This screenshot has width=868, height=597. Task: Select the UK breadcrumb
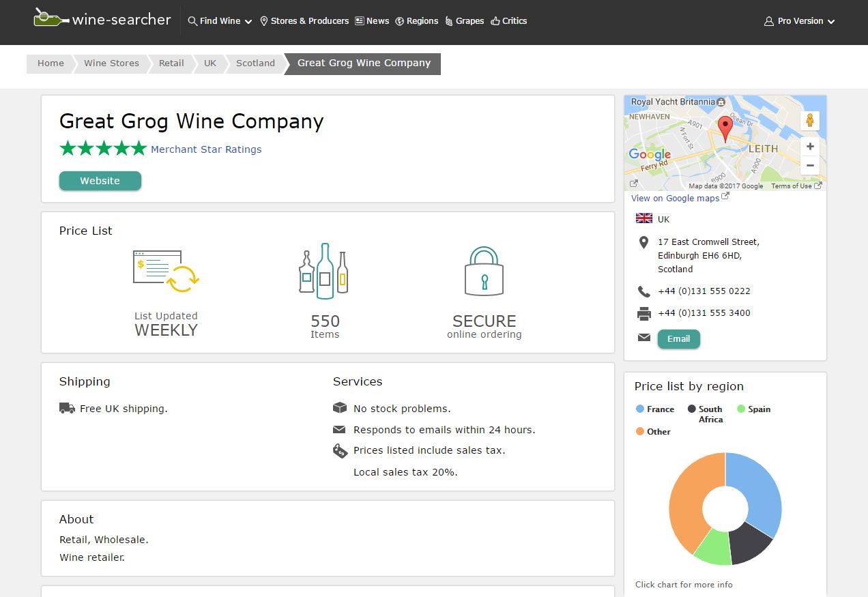(x=210, y=63)
